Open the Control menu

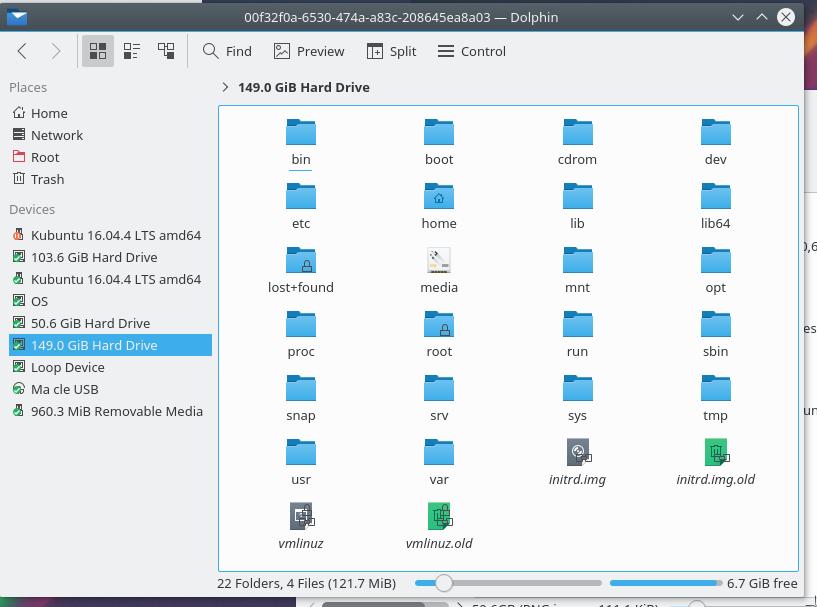coord(472,51)
